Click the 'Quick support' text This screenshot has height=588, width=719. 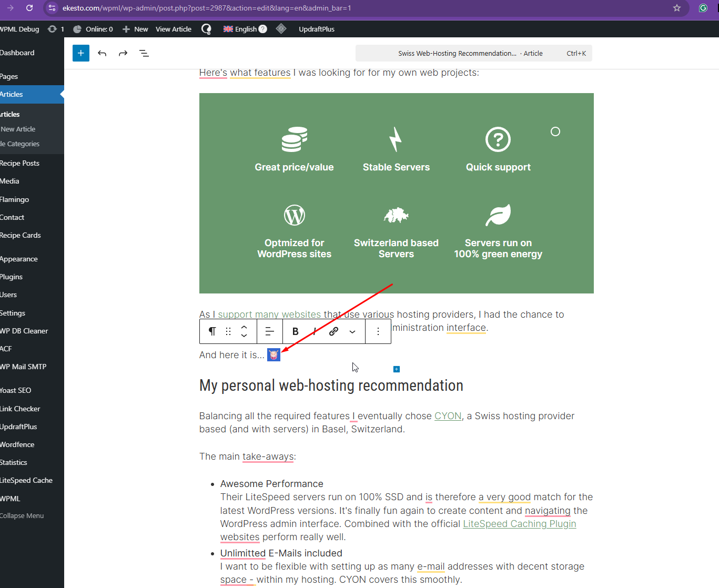(498, 167)
